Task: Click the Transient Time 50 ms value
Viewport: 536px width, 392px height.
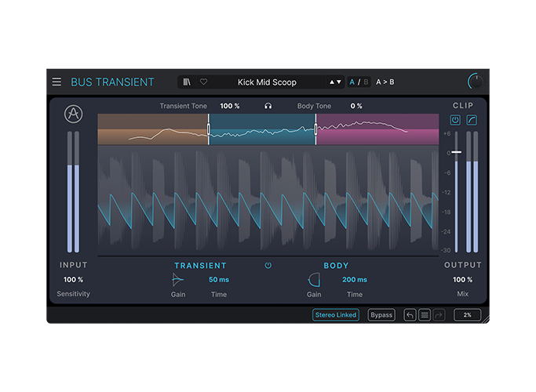Action: click(217, 279)
